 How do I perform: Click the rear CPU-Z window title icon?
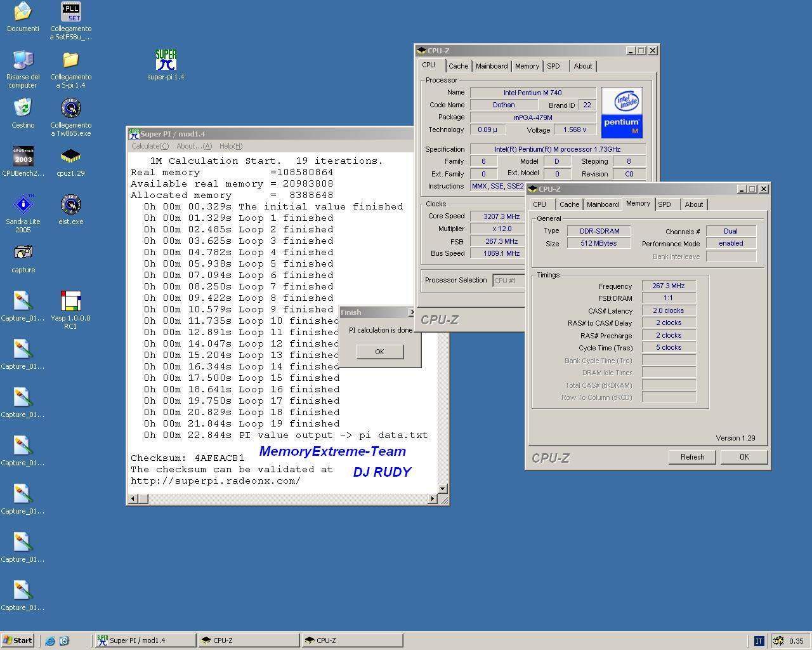pos(421,51)
